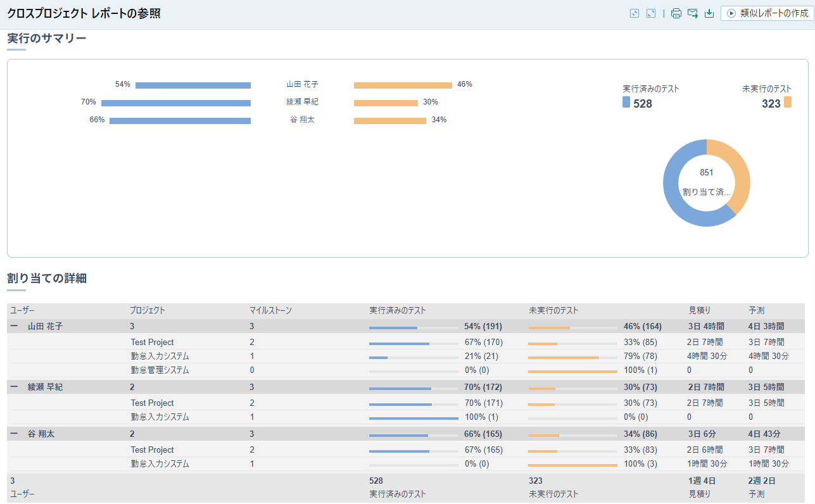Click the 類似レポートの作成 button
This screenshot has height=504, width=815.
(767, 13)
